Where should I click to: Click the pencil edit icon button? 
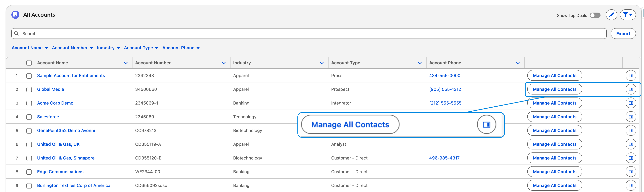click(611, 15)
